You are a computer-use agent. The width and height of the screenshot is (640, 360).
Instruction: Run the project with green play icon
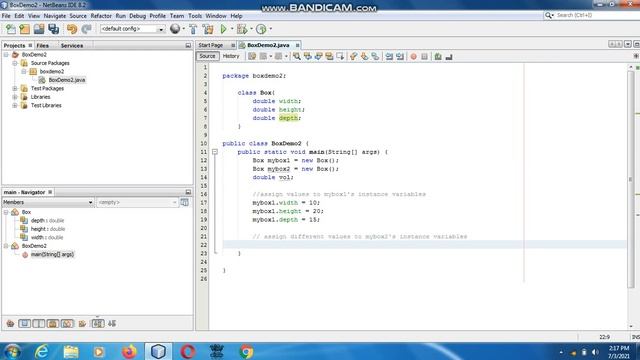tap(223, 29)
